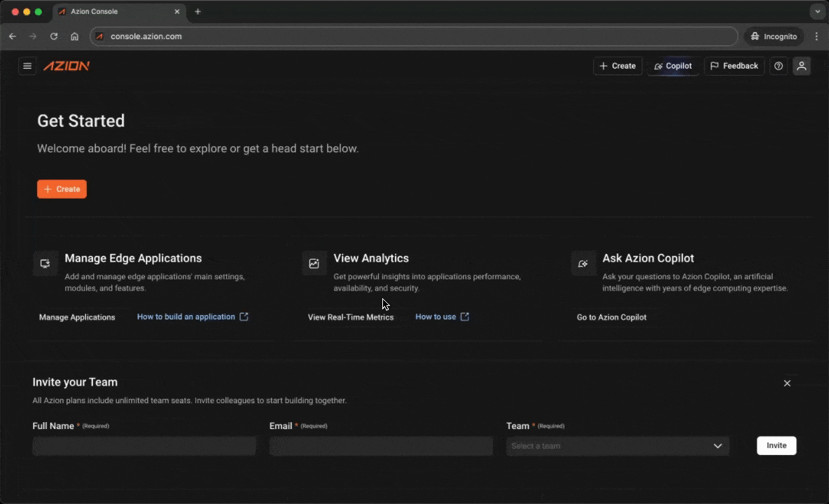Click the Get Started heading
The width and height of the screenshot is (829, 504).
81,121
